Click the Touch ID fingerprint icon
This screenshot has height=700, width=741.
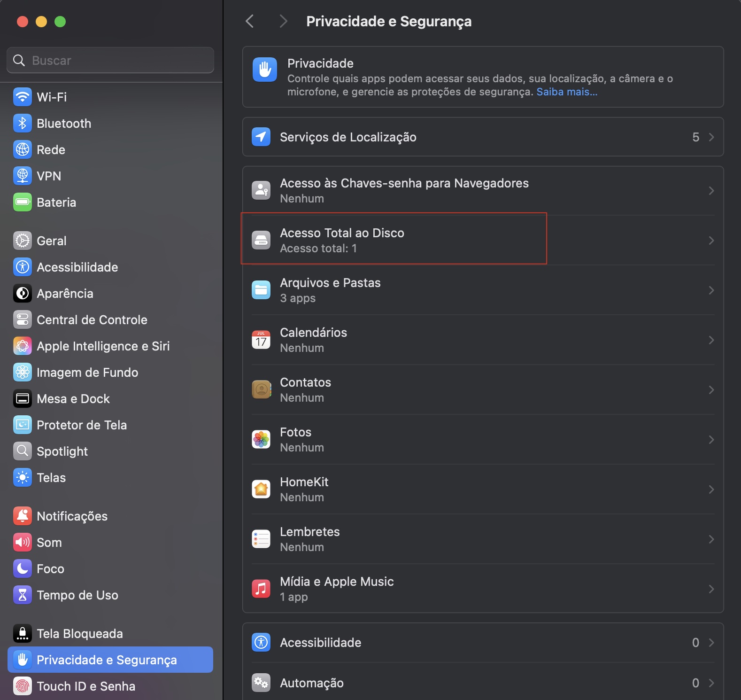tap(23, 686)
